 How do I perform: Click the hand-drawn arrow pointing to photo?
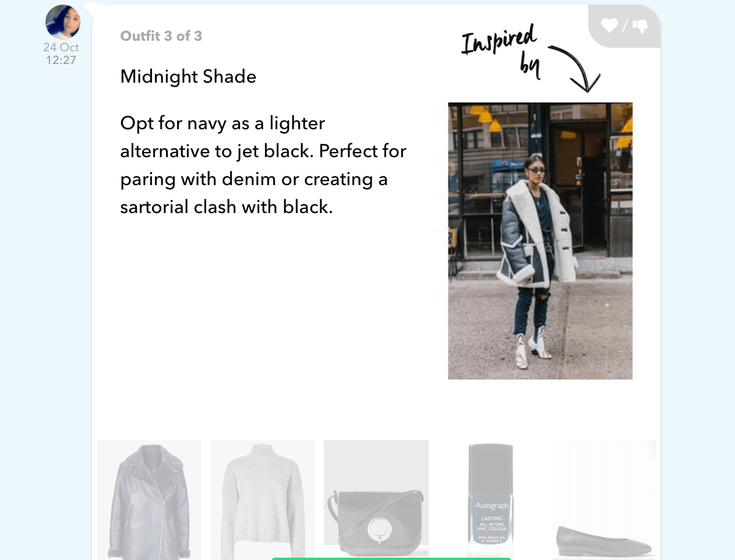click(x=575, y=68)
